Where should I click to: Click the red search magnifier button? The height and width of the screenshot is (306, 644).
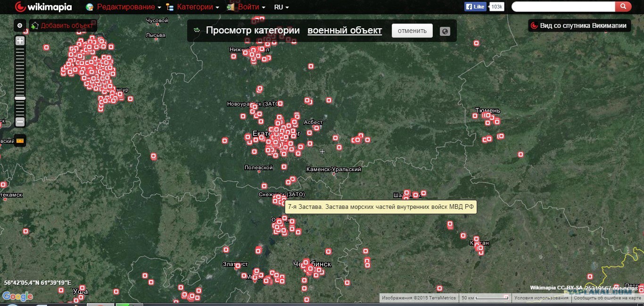[x=623, y=7]
